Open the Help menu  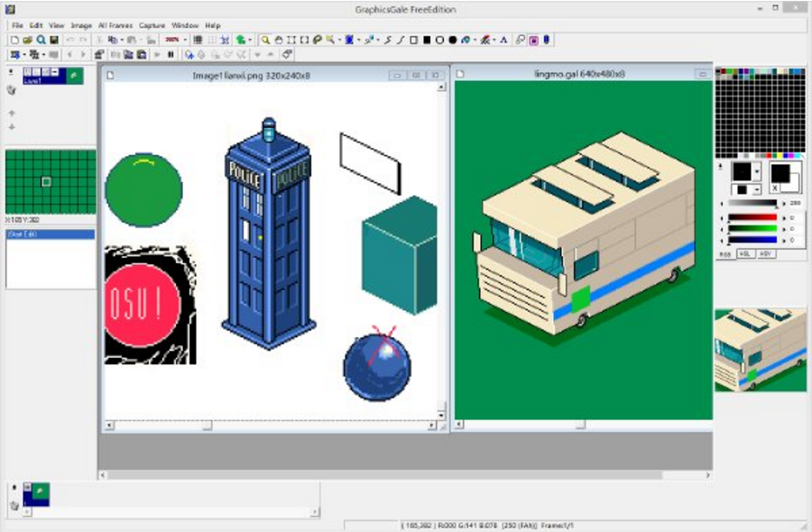tap(213, 25)
